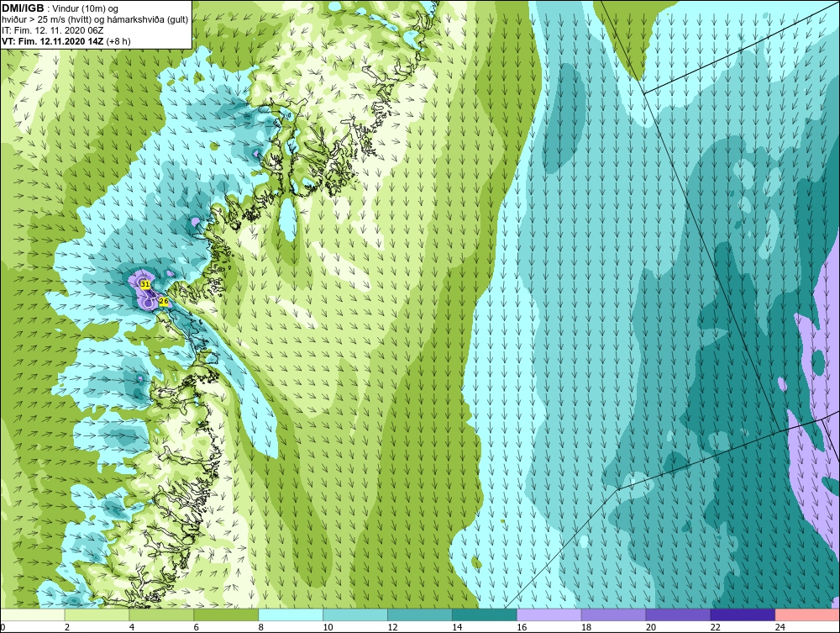
Task: Select the 2–4 m/s light green swatch
Action: click(x=97, y=615)
